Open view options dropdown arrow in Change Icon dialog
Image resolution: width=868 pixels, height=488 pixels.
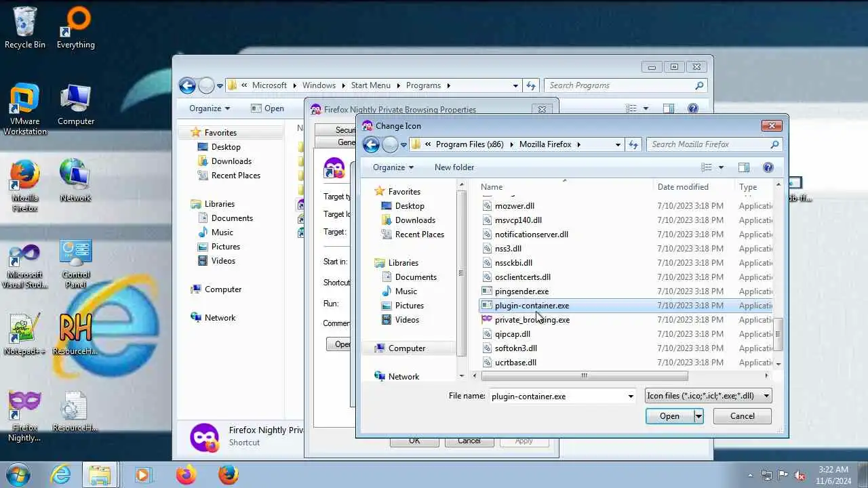[x=721, y=167]
